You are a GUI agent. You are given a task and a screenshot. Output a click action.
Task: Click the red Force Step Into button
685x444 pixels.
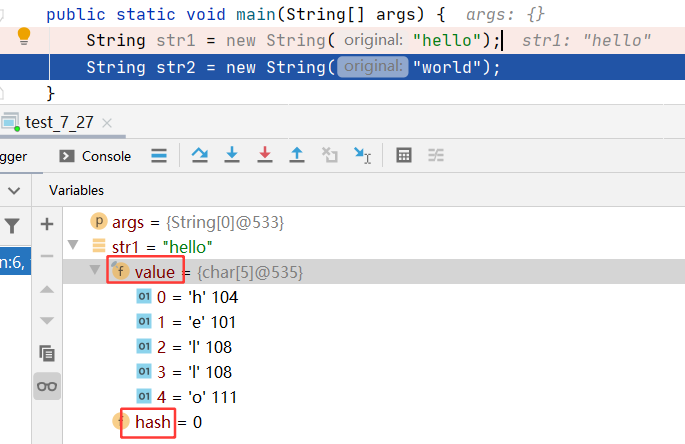[265, 155]
